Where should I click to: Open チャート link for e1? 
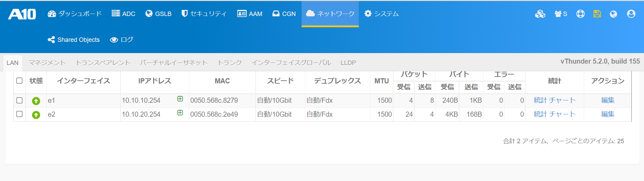pos(562,100)
